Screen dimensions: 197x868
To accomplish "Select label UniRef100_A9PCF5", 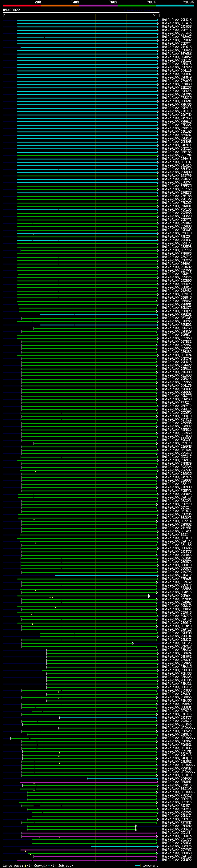I will [x=177, y=91].
